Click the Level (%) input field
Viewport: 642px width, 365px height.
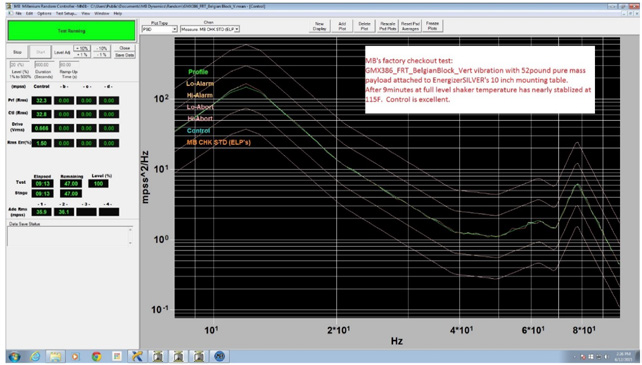[x=19, y=65]
